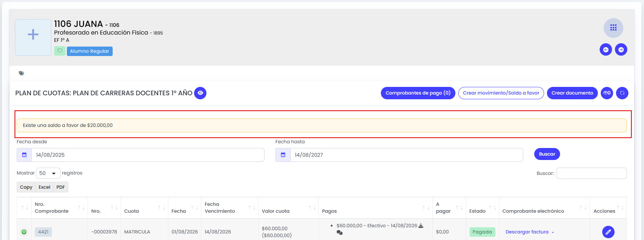Click the Crear documento button
Viewport: 644px width, 240px height.
click(572, 93)
